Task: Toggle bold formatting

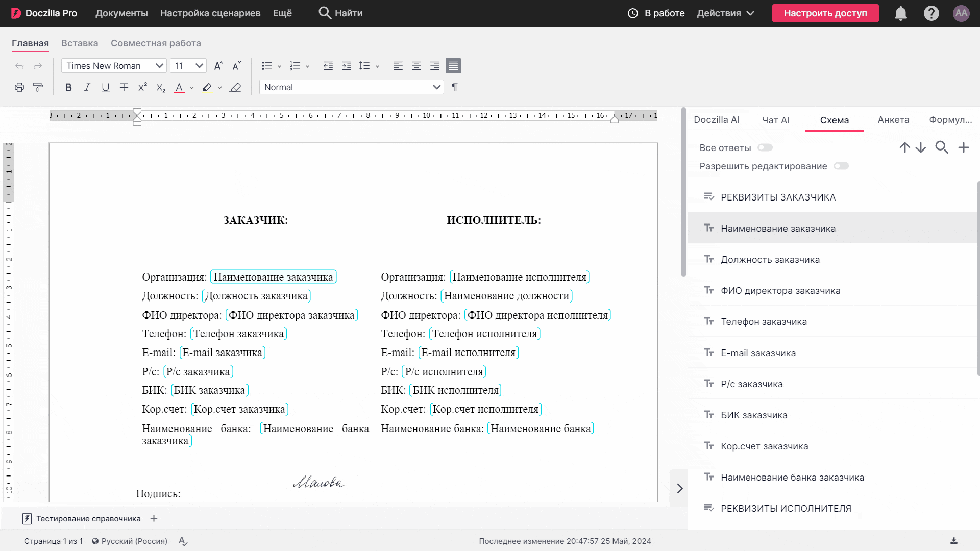Action: pos(69,87)
